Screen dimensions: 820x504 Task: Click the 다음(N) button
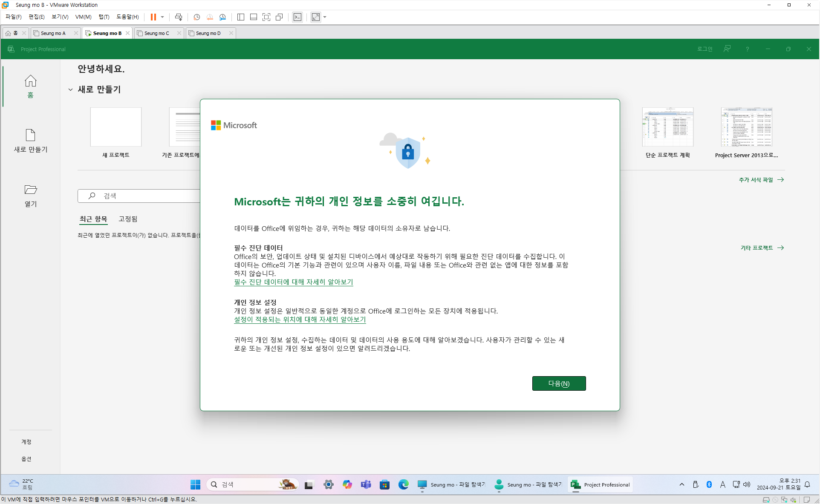coord(559,383)
